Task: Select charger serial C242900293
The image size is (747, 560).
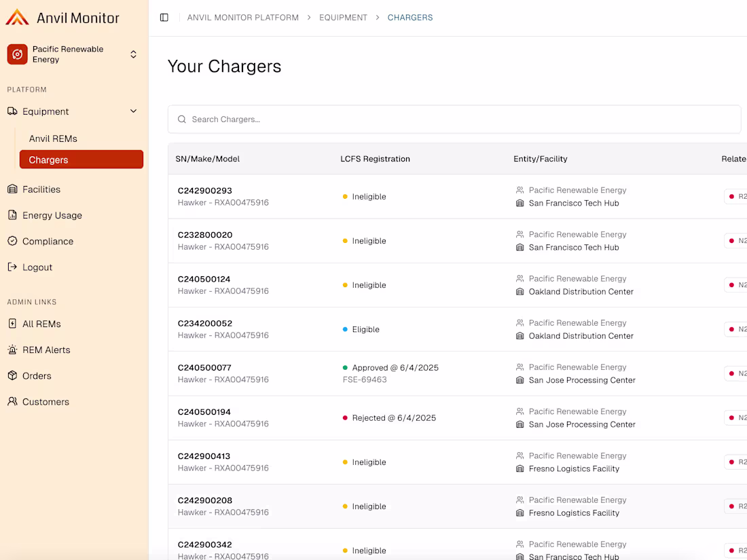Action: 205,191
